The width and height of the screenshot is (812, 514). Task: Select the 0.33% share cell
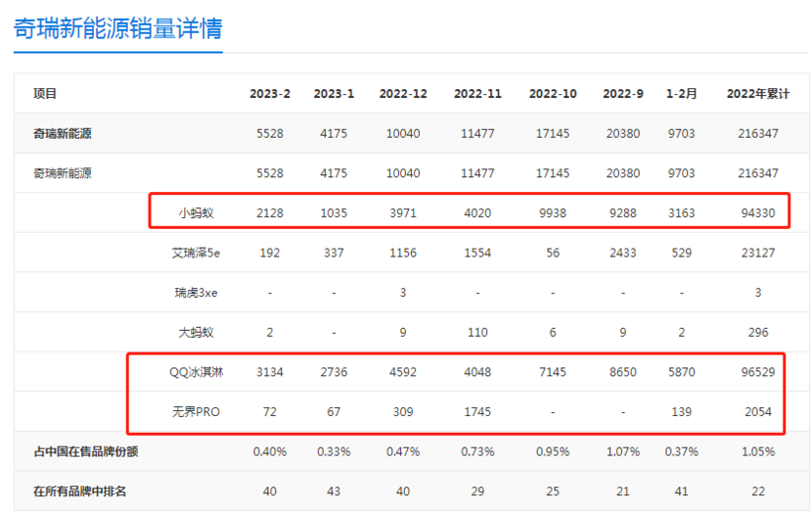point(334,451)
